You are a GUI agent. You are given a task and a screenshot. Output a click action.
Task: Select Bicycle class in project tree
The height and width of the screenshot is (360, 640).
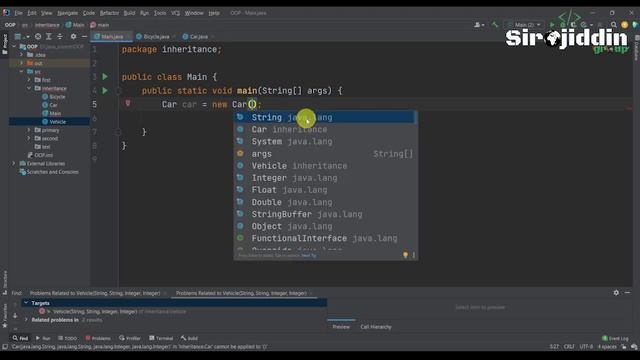pos(53,97)
